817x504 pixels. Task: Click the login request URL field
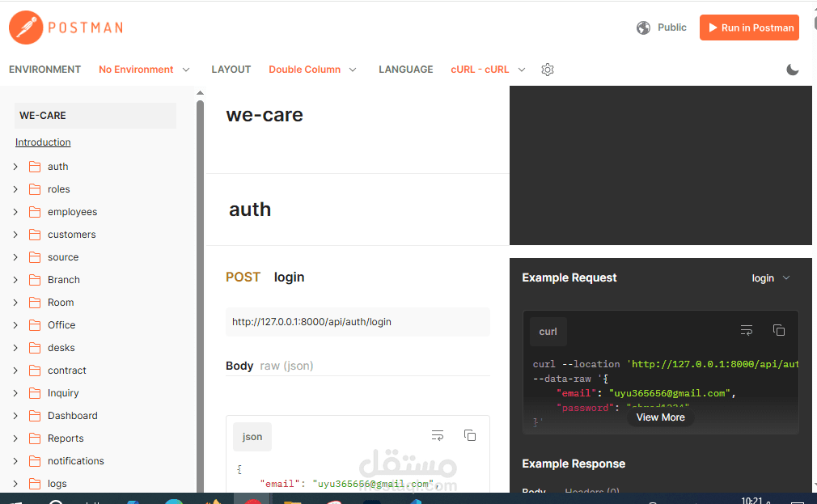click(358, 322)
